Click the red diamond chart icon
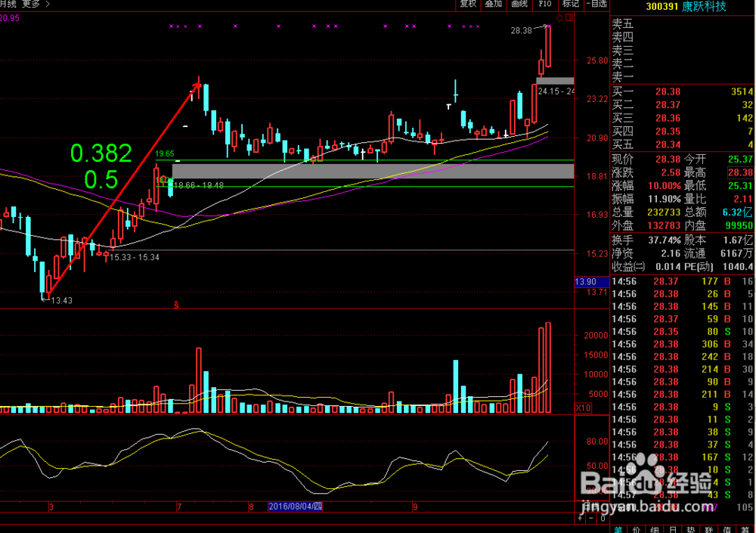 559,18
